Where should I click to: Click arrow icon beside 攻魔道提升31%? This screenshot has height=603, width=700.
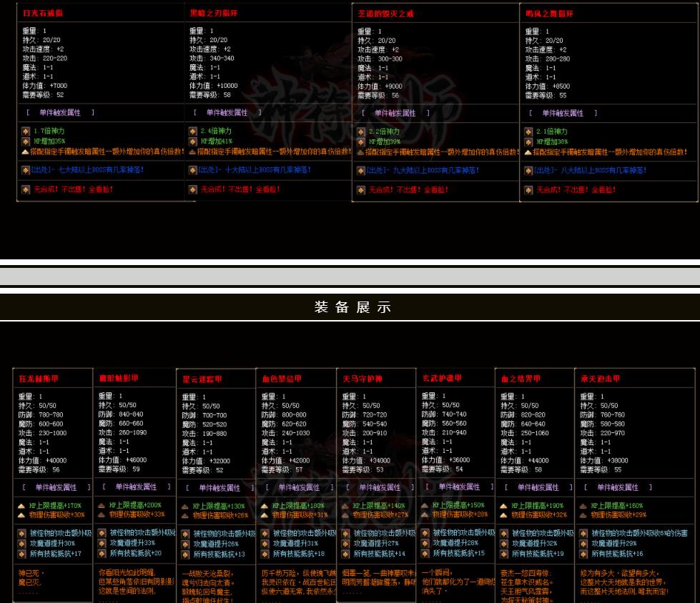(265, 544)
